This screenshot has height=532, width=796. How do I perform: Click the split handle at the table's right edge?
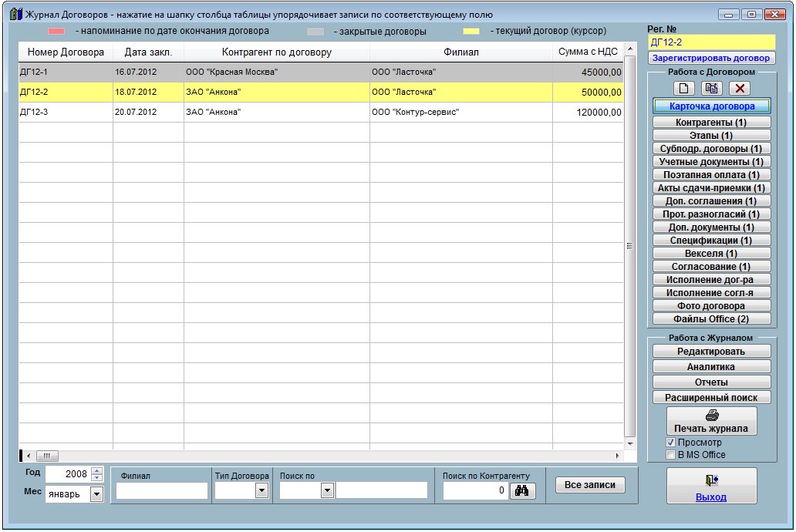(x=629, y=247)
